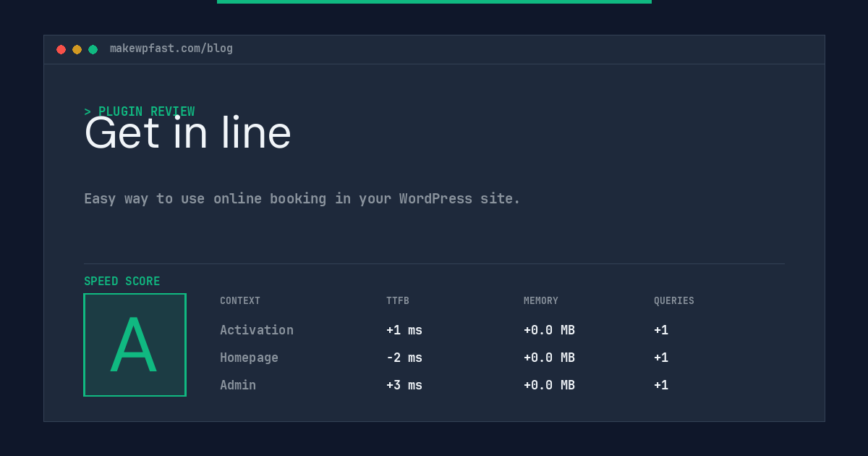Click the yellow minimize window dot
868x456 pixels.
77,49
